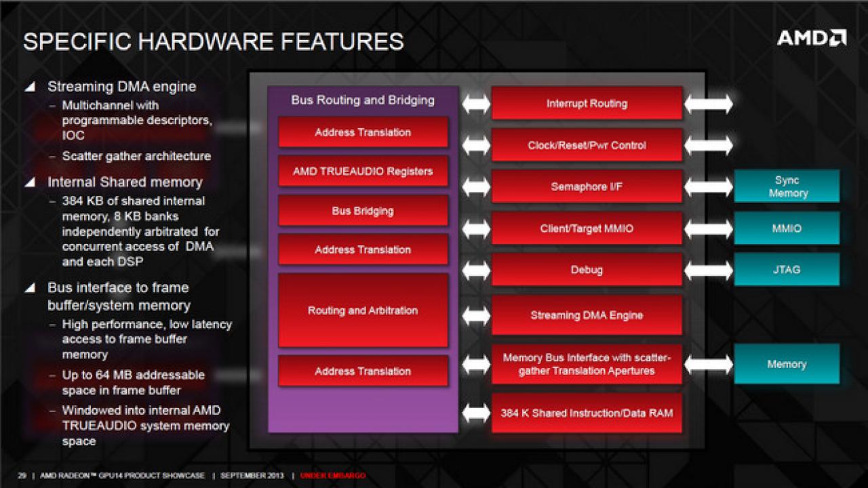Click the Routing and Arbitration box

[x=363, y=310]
